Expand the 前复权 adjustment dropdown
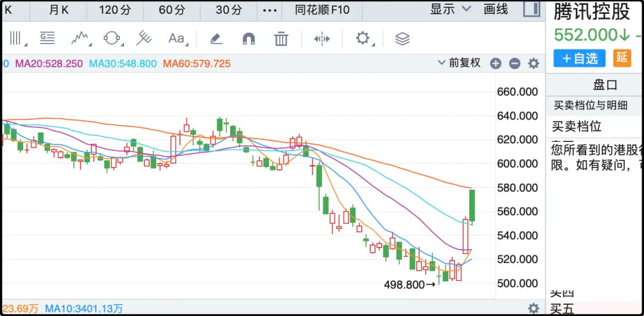This screenshot has width=644, height=316. click(x=459, y=63)
